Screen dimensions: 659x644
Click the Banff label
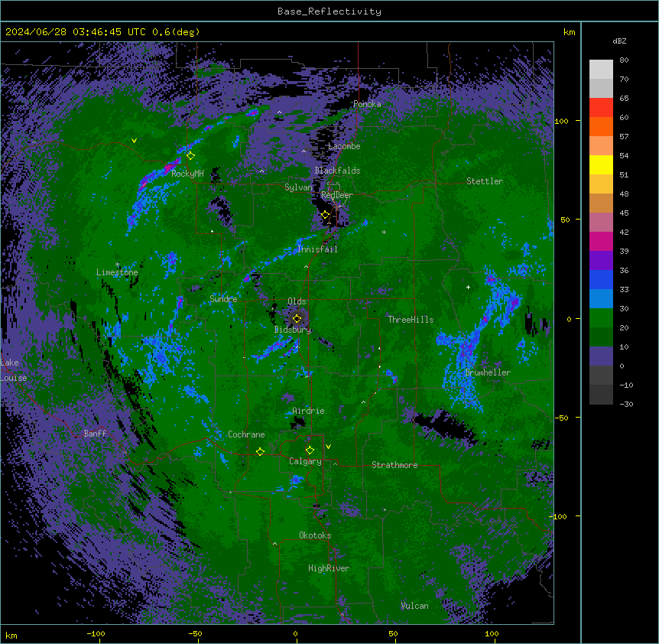tap(95, 434)
